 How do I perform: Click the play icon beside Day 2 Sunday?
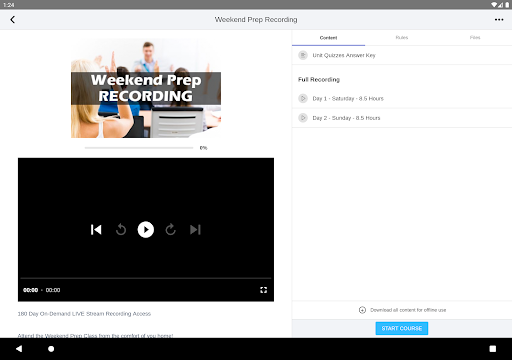tap(303, 118)
